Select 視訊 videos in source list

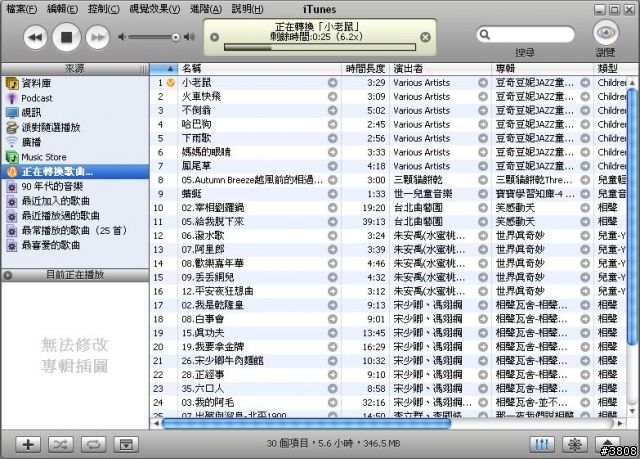pos(75,113)
